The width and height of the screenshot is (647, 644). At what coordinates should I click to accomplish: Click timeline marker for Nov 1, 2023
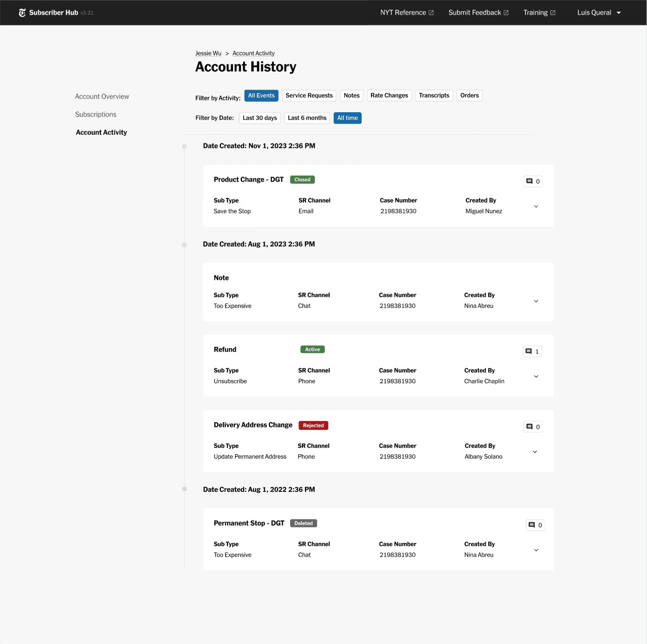click(x=185, y=146)
